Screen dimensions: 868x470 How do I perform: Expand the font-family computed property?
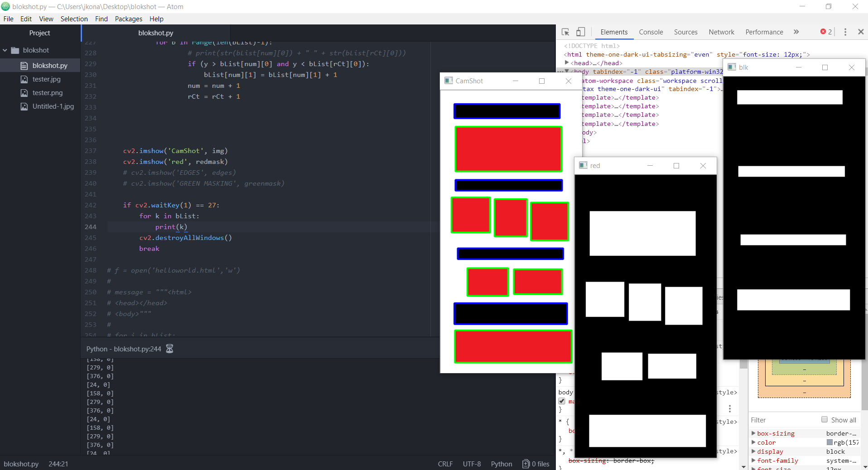[753, 460]
